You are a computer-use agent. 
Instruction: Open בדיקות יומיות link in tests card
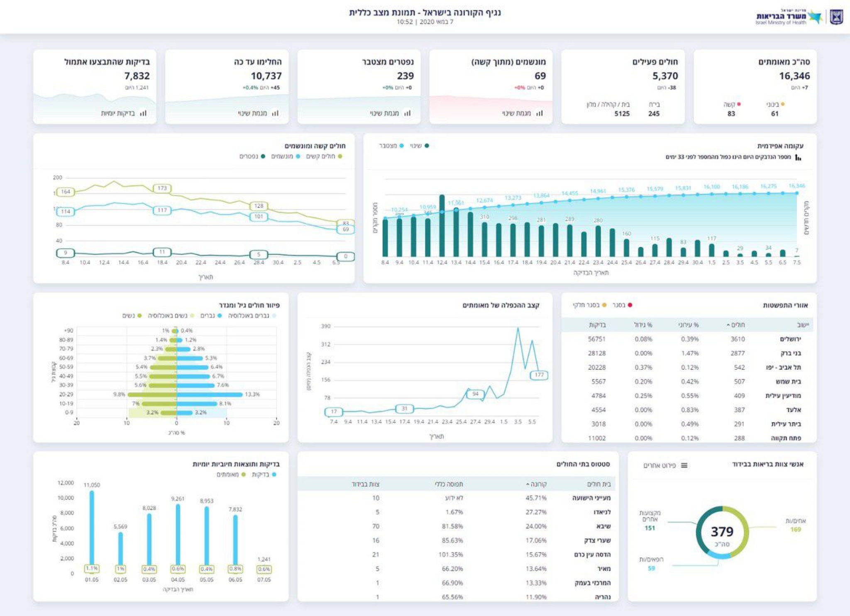click(x=117, y=113)
